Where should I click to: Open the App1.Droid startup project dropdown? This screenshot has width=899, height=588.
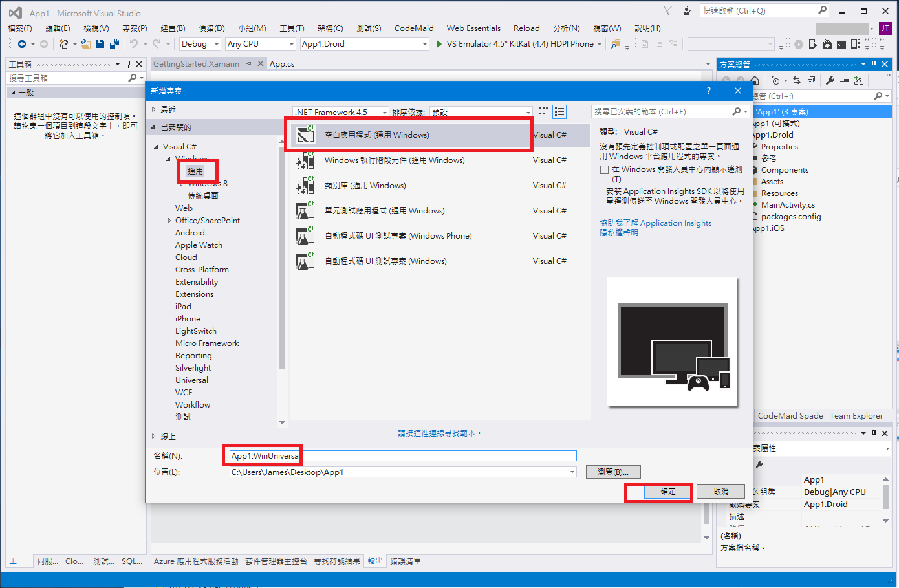click(x=365, y=44)
